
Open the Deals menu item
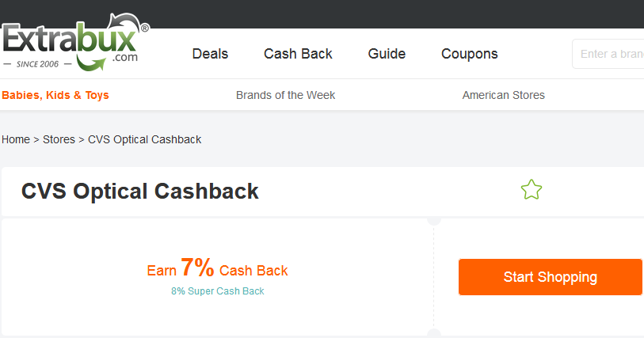point(210,54)
